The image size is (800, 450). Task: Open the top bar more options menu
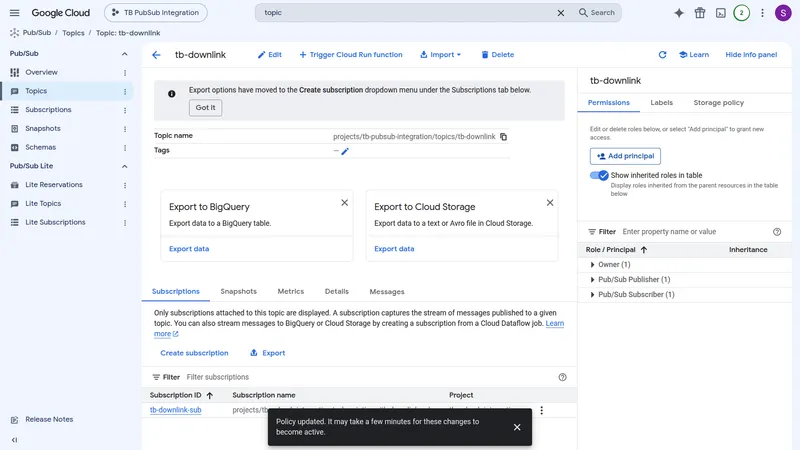tap(762, 13)
